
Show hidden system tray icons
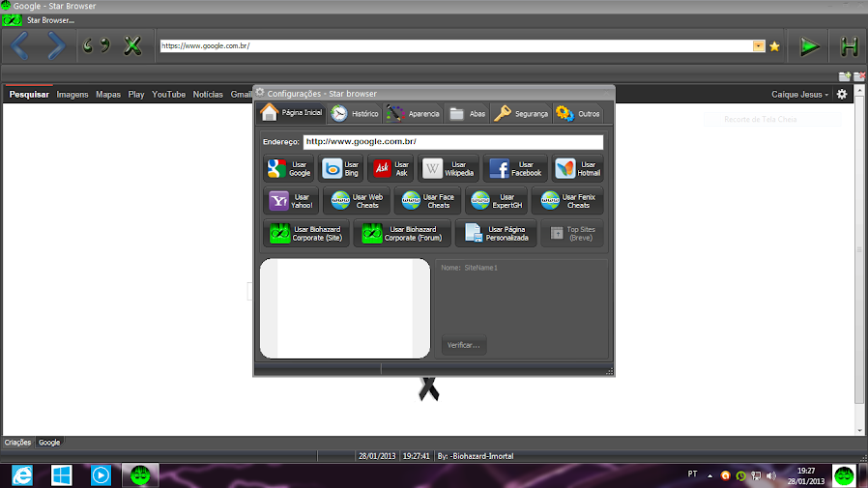709,475
